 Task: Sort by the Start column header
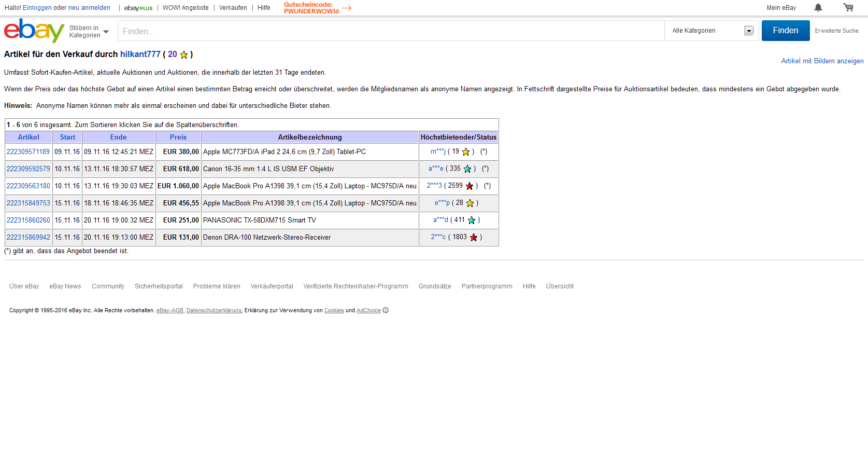[67, 137]
